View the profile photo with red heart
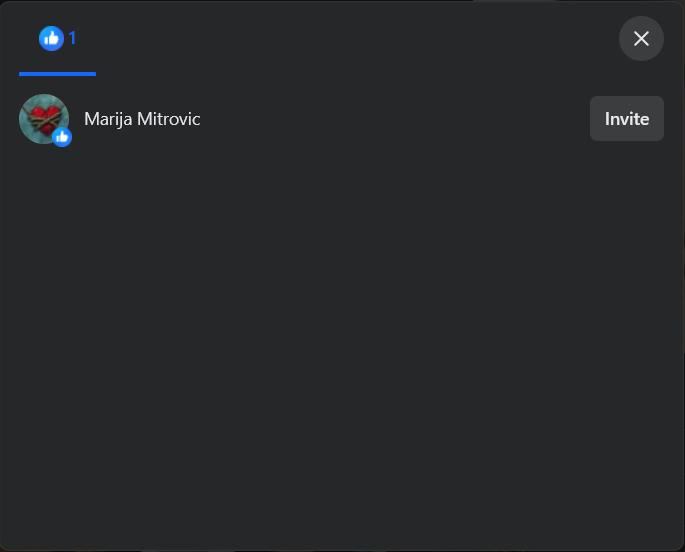This screenshot has height=552, width=685. pyautogui.click(x=44, y=119)
